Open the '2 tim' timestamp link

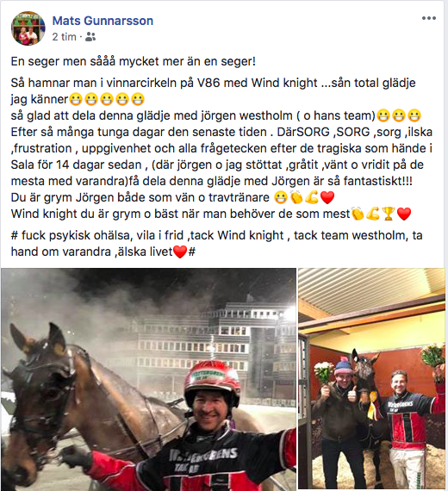(x=65, y=37)
